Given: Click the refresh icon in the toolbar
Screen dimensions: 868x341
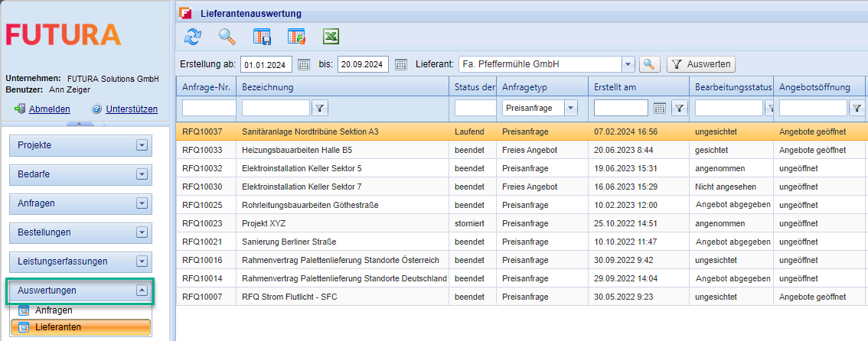Looking at the screenshot, I should pos(193,36).
